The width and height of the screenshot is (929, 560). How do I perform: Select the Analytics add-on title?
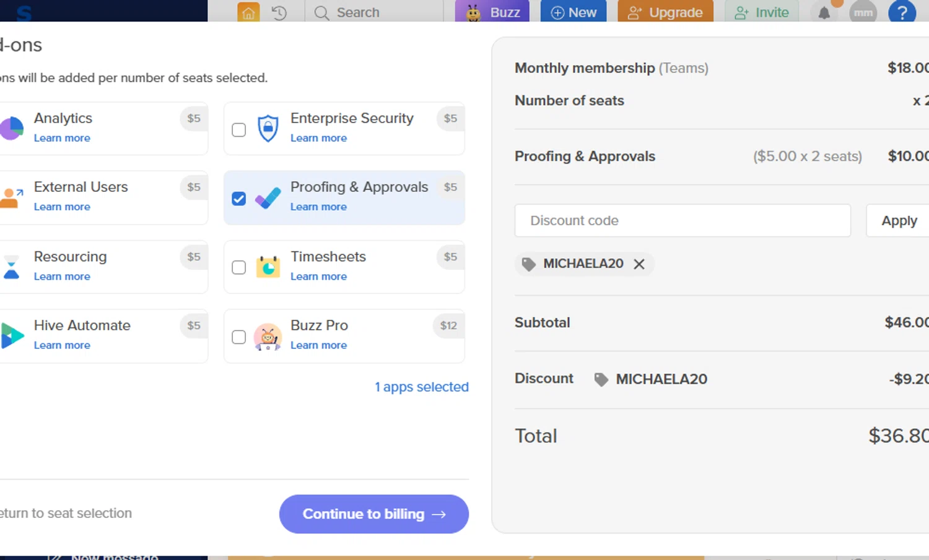tap(63, 118)
